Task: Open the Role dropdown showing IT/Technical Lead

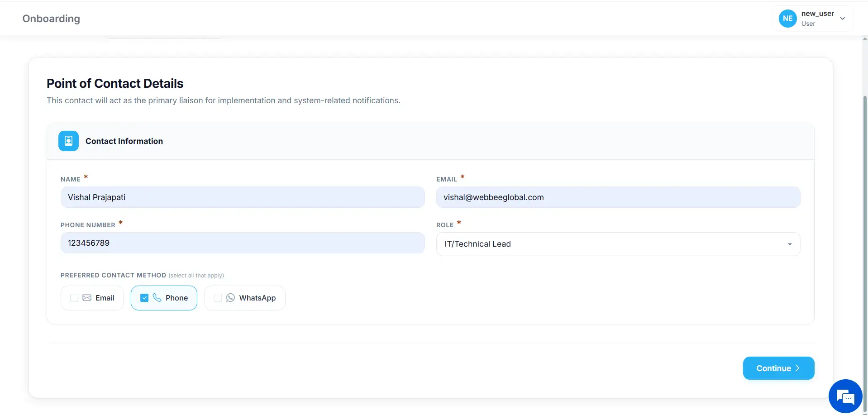Action: coord(618,244)
